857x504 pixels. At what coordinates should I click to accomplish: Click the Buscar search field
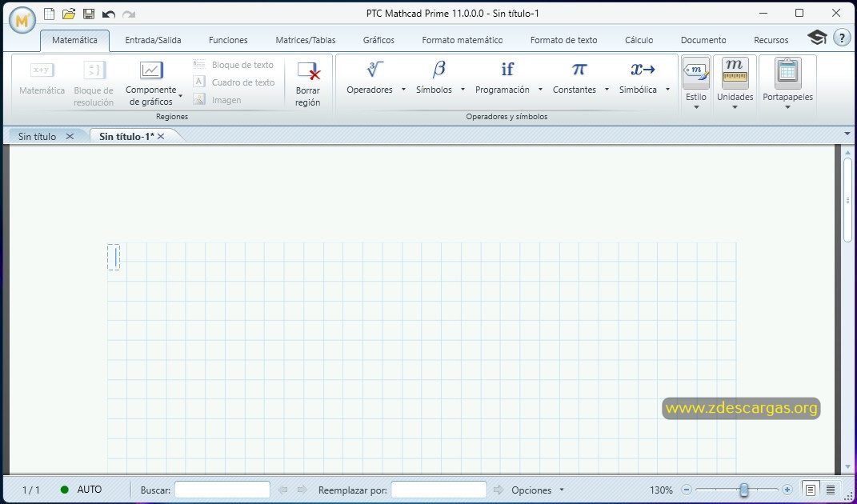pos(222,490)
